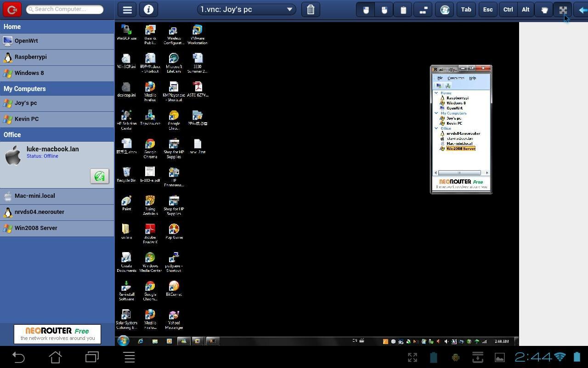588x368 pixels.
Task: Open the Help menu in NeoRouter
Action: [472, 78]
